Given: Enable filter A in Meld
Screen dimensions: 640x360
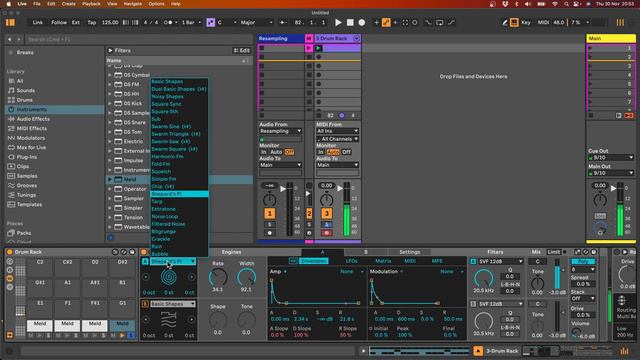Looking at the screenshot, I should [473, 261].
